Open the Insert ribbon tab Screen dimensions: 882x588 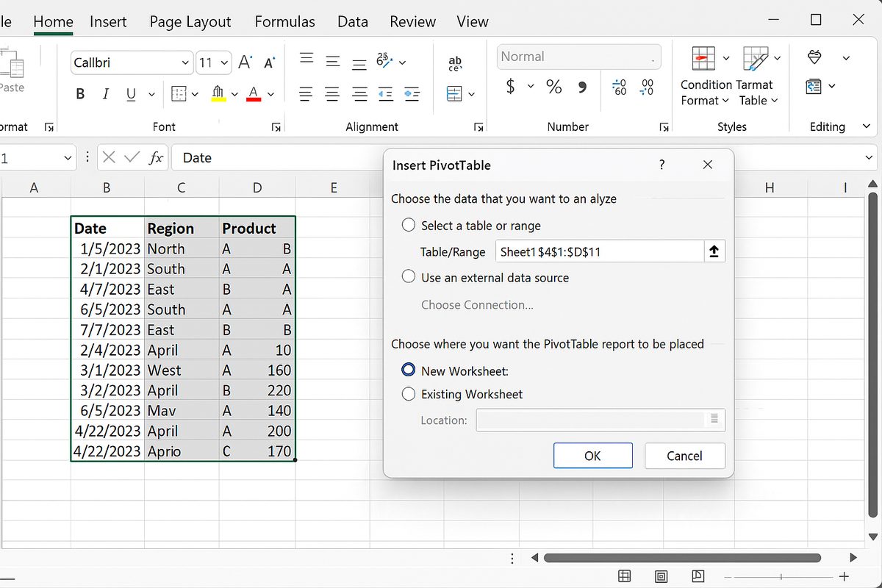(108, 21)
